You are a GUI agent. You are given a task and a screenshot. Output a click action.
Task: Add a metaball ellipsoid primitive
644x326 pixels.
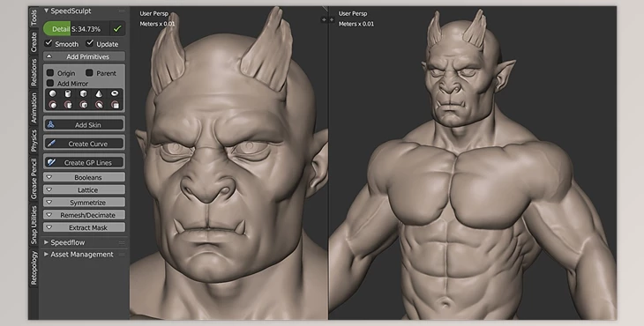click(x=99, y=105)
